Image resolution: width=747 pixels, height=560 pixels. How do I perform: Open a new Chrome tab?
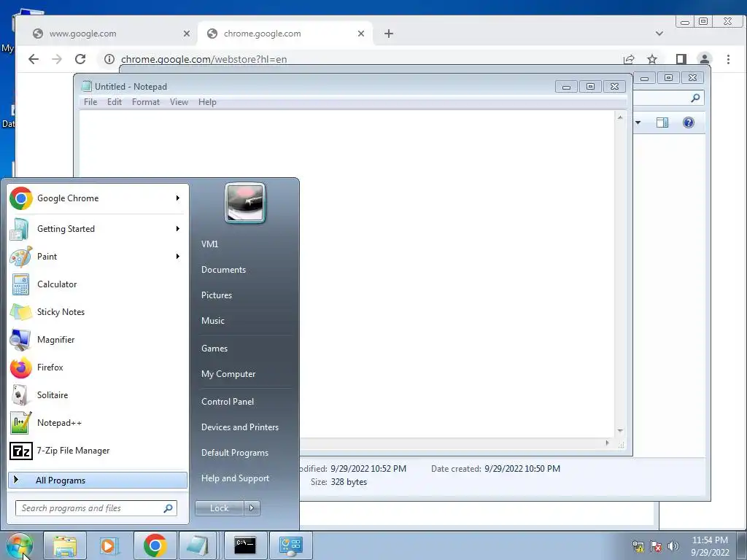(389, 34)
